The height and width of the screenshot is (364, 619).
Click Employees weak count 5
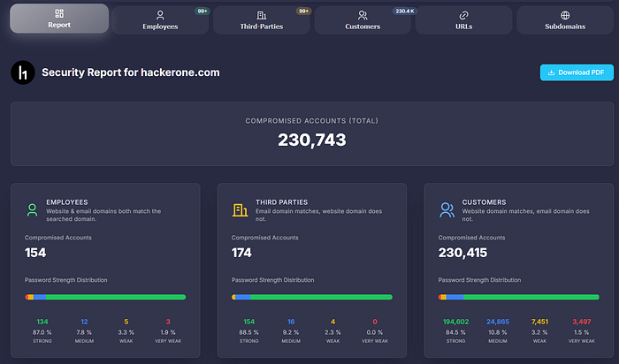tap(126, 322)
